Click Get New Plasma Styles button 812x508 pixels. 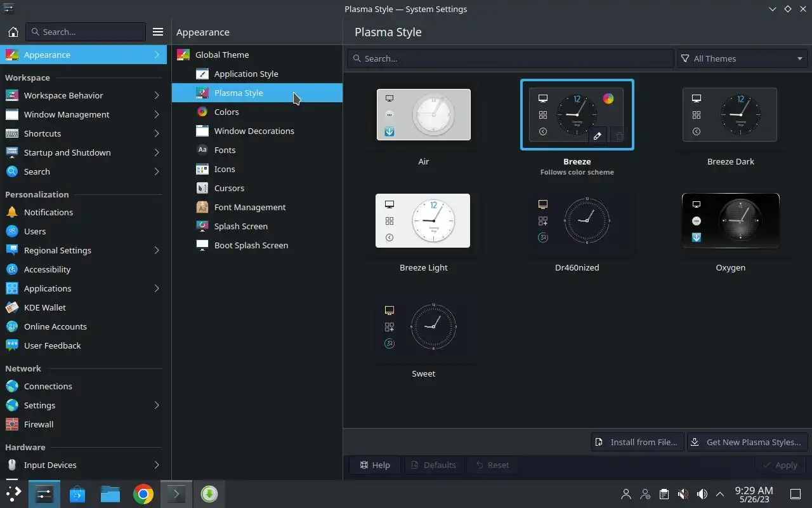(x=747, y=442)
